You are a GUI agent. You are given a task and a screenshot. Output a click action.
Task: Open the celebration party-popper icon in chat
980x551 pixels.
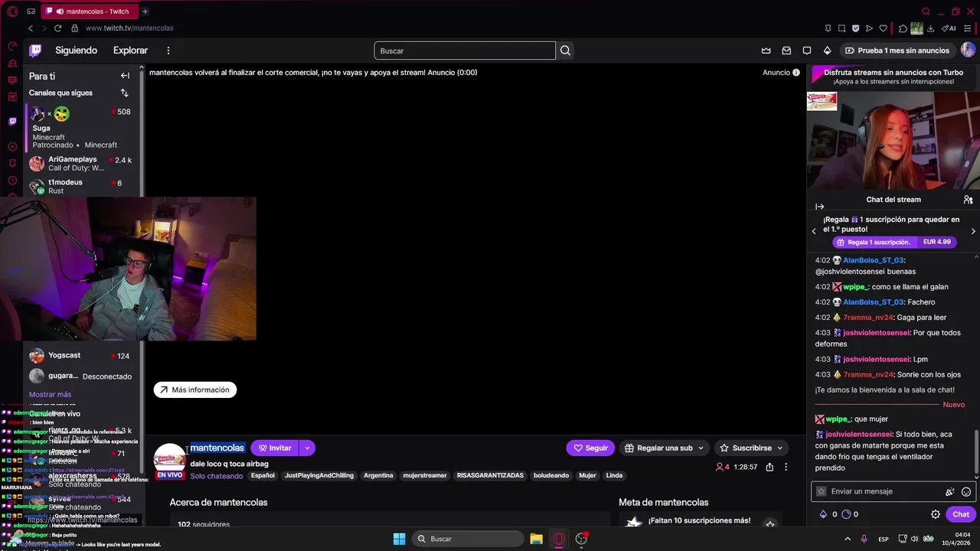[x=949, y=492]
